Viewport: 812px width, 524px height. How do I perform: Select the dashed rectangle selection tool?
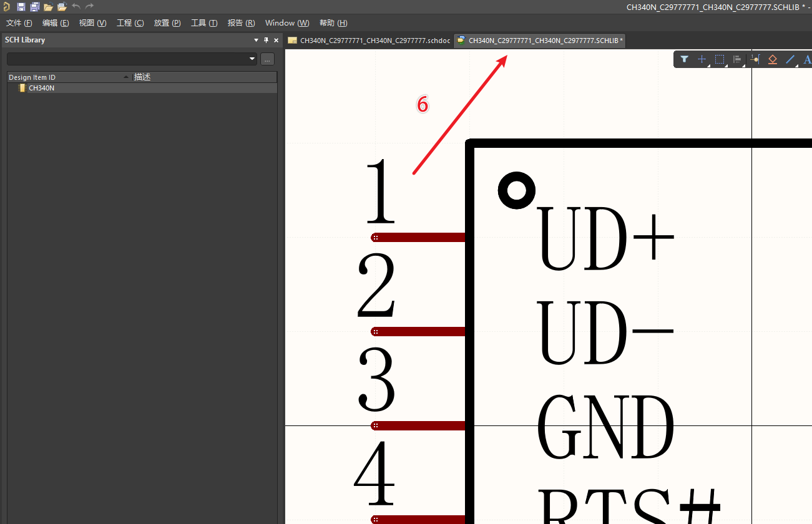(x=720, y=59)
